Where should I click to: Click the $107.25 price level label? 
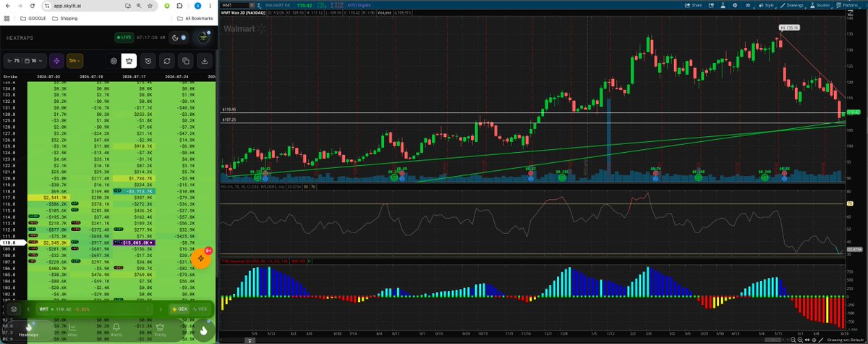point(230,120)
